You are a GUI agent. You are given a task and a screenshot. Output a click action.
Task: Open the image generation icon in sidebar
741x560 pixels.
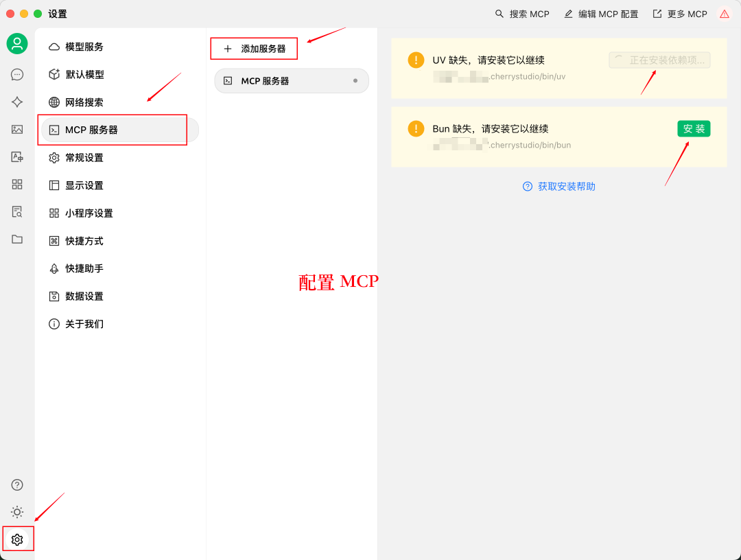click(x=17, y=129)
